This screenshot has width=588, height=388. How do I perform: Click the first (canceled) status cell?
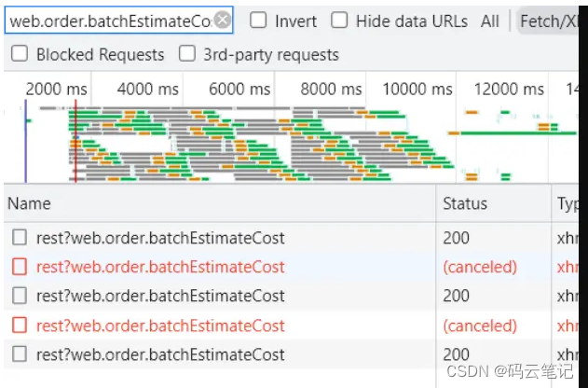pyautogui.click(x=480, y=267)
